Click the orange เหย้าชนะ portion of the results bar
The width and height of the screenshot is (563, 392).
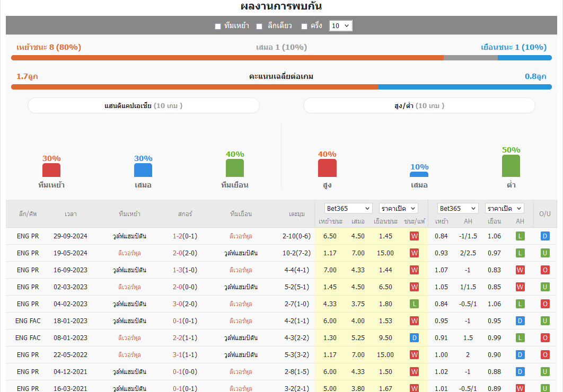(227, 58)
